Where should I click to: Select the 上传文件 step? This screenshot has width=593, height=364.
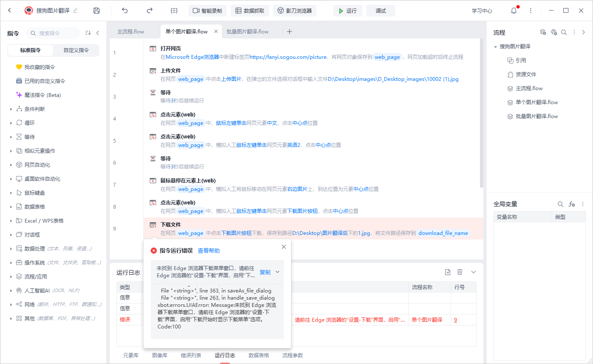(312, 74)
